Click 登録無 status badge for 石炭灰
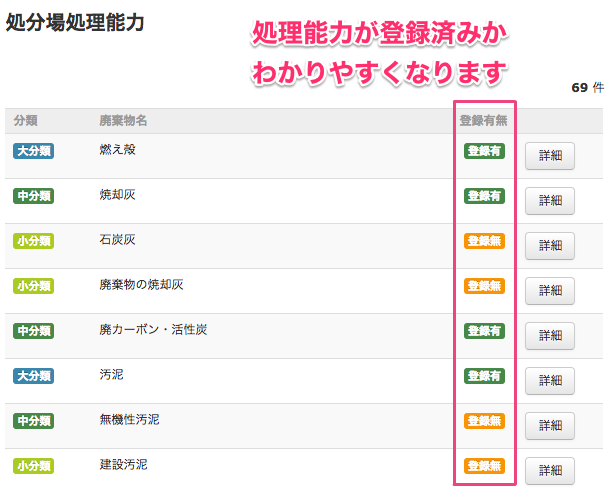Viewport: 611px width, 491px height. coord(484,241)
